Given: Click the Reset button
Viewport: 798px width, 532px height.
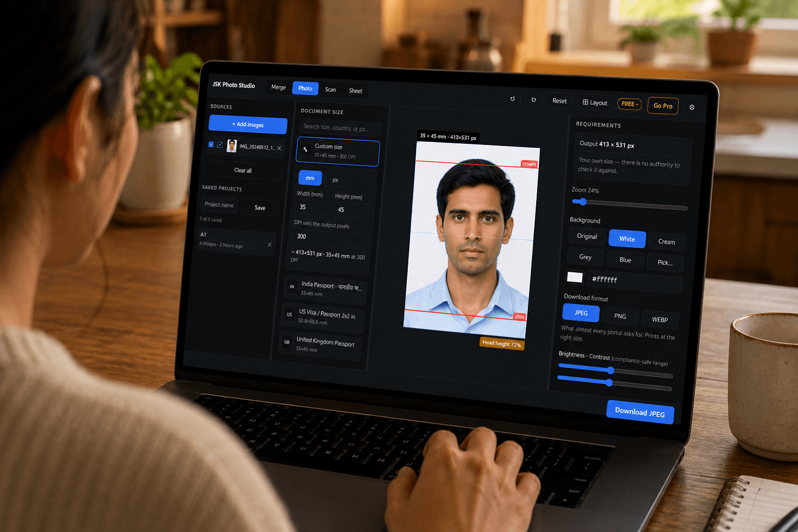Looking at the screenshot, I should click(x=560, y=101).
